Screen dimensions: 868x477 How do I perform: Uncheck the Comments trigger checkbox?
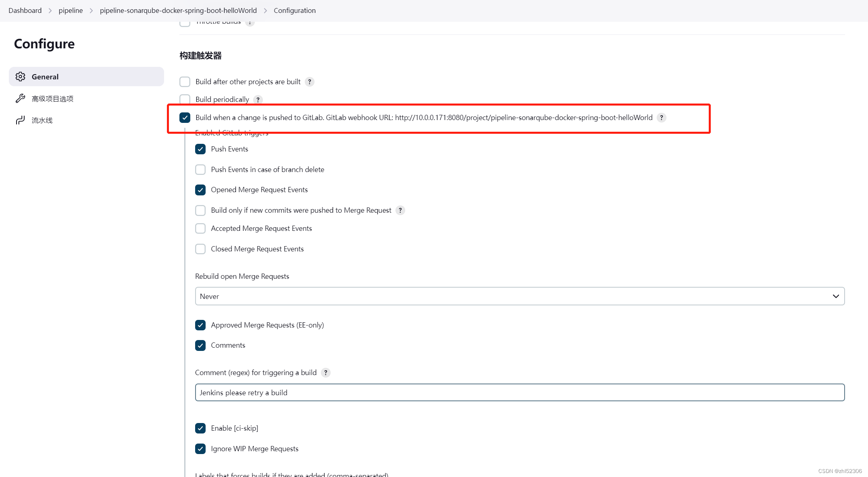click(x=200, y=345)
